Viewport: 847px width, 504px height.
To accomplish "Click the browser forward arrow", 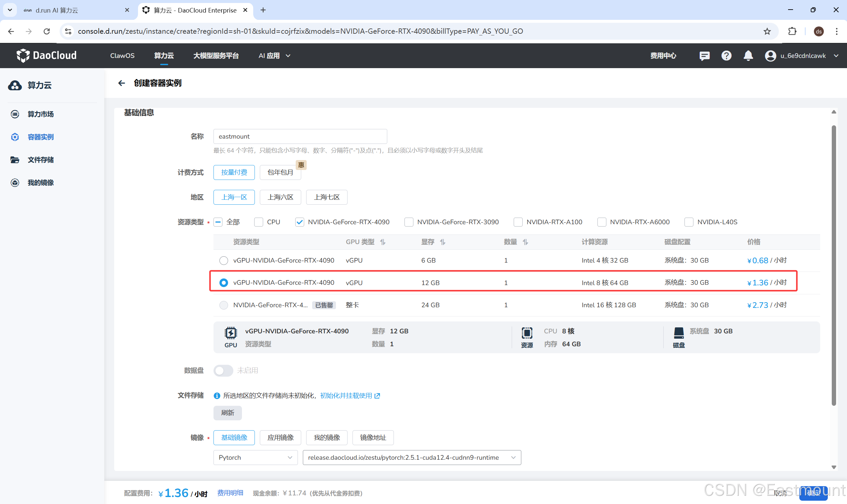I will tap(29, 31).
